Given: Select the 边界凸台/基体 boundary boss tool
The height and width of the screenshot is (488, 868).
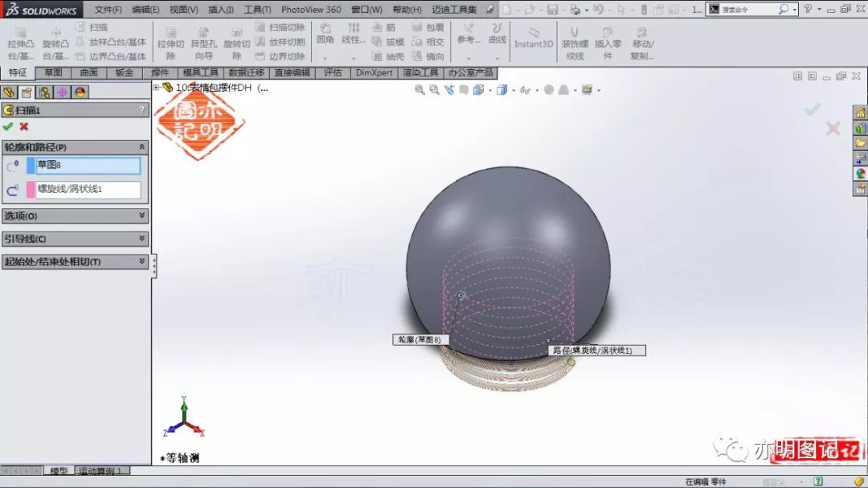Looking at the screenshot, I should (x=111, y=56).
